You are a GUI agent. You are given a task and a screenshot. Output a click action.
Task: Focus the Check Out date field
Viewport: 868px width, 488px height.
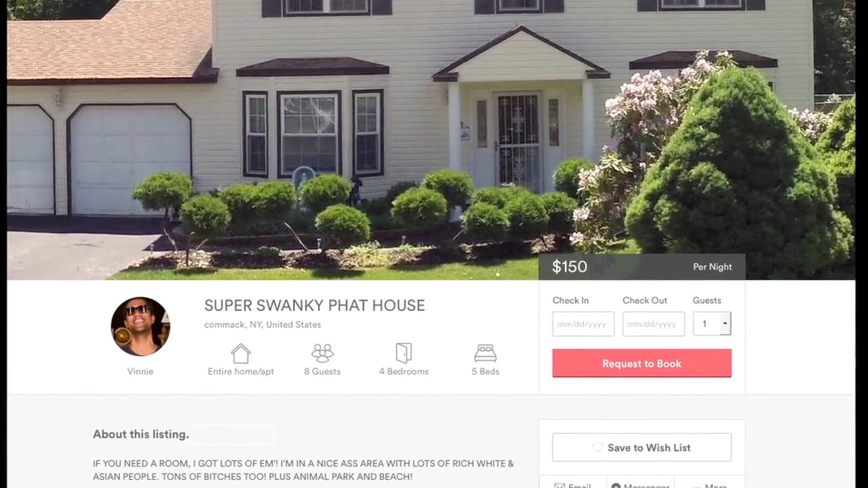[x=654, y=324]
